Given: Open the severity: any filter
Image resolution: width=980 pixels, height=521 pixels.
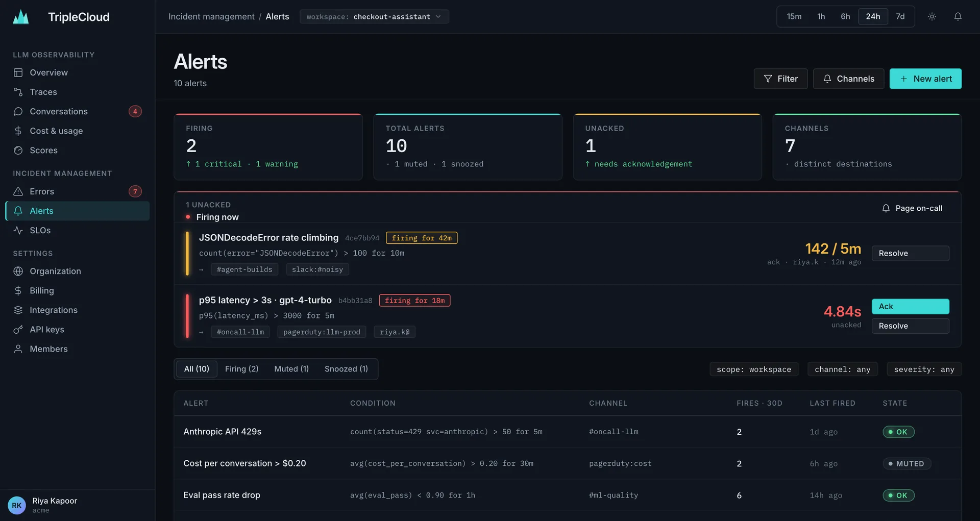Looking at the screenshot, I should pos(924,369).
